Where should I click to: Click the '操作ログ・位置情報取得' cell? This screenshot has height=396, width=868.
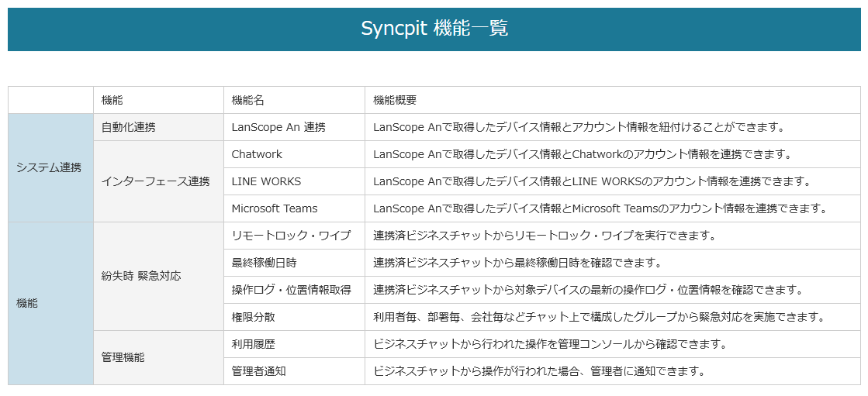tap(294, 290)
